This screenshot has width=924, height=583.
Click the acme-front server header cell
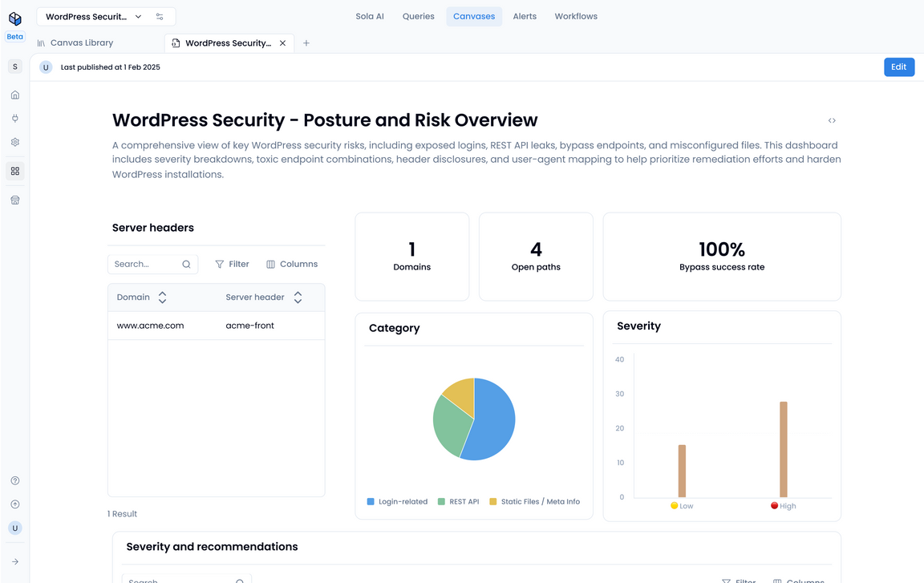(x=250, y=326)
